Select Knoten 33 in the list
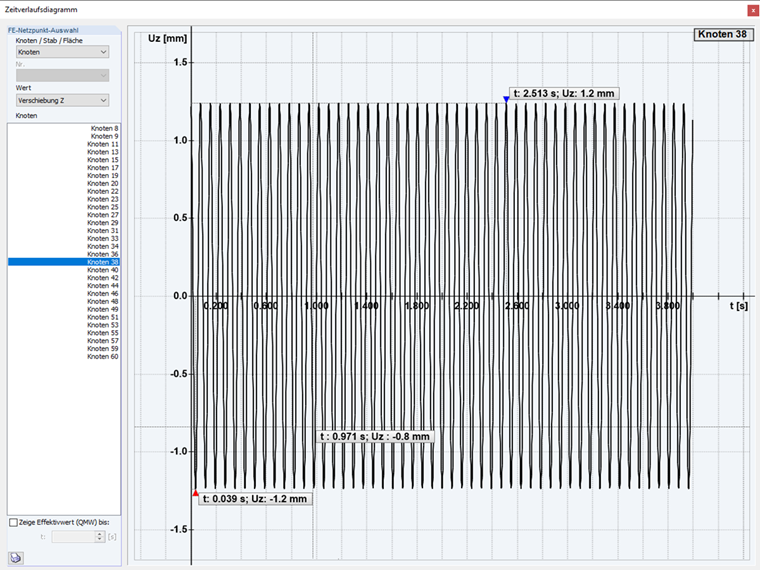760x570 pixels. pos(63,238)
